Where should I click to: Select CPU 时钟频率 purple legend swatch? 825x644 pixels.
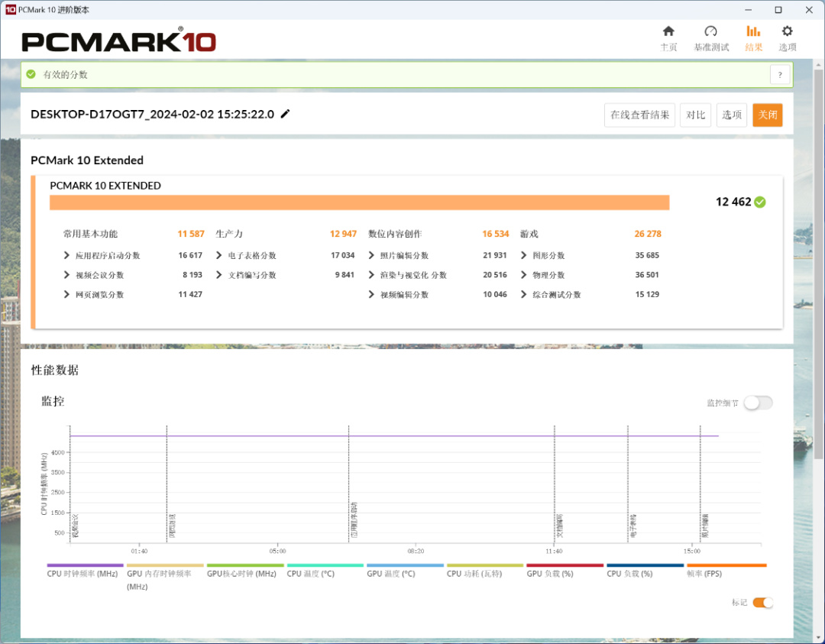click(86, 565)
